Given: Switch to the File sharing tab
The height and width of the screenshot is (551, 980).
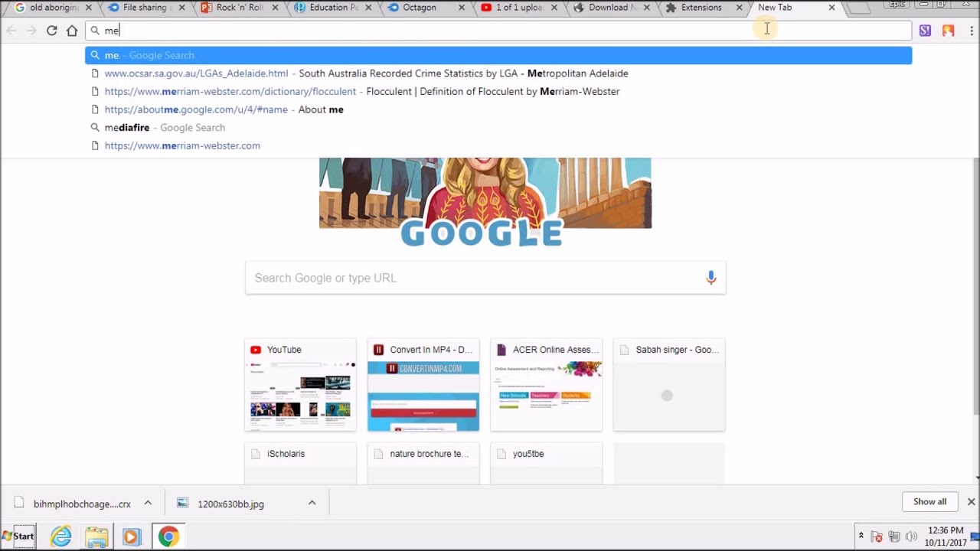Looking at the screenshot, I should point(144,8).
